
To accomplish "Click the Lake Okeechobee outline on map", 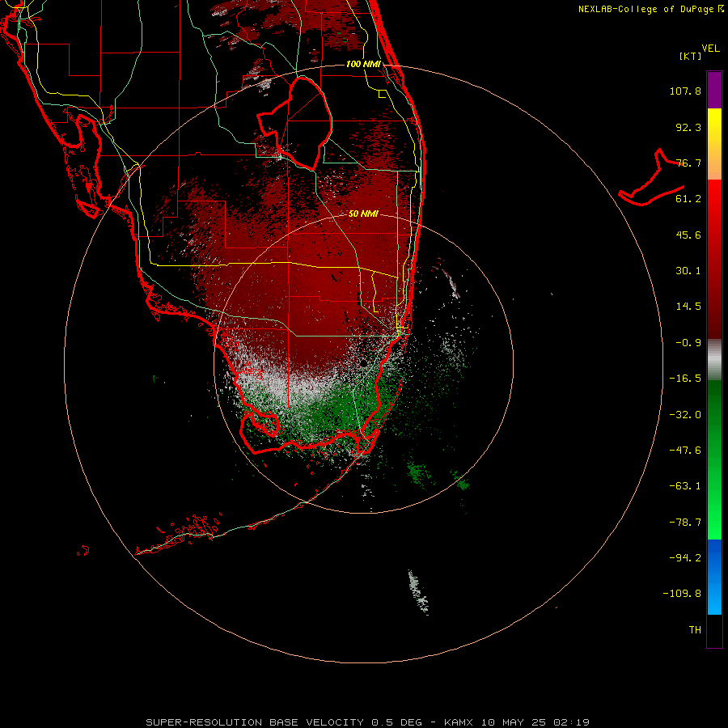I will (294, 123).
